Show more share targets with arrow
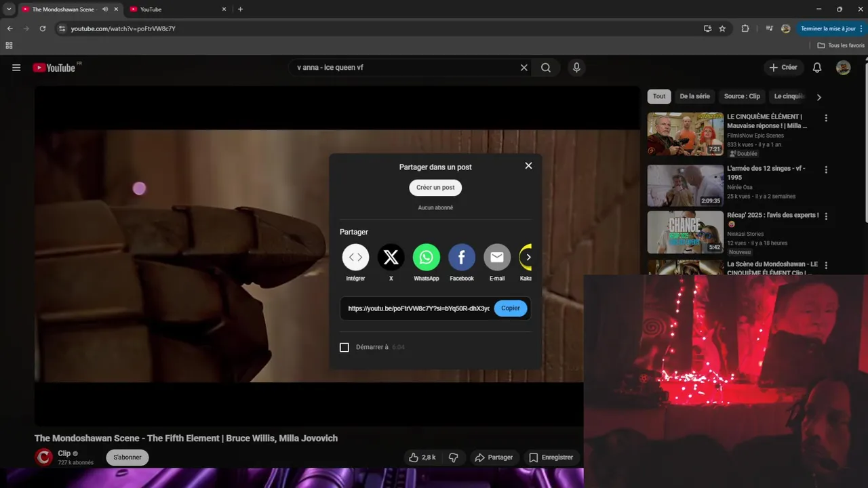The width and height of the screenshot is (868, 488). [x=528, y=258]
